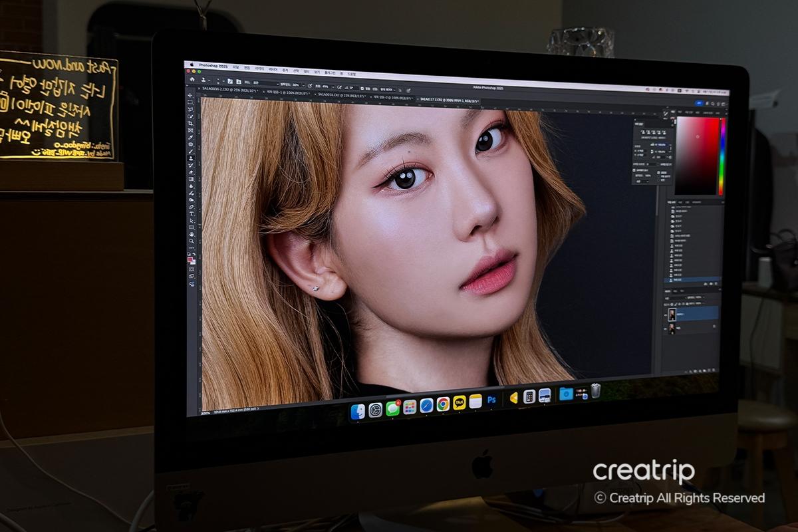798x532 pixels.
Task: Click the Home icon in options bar
Action: click(x=192, y=78)
